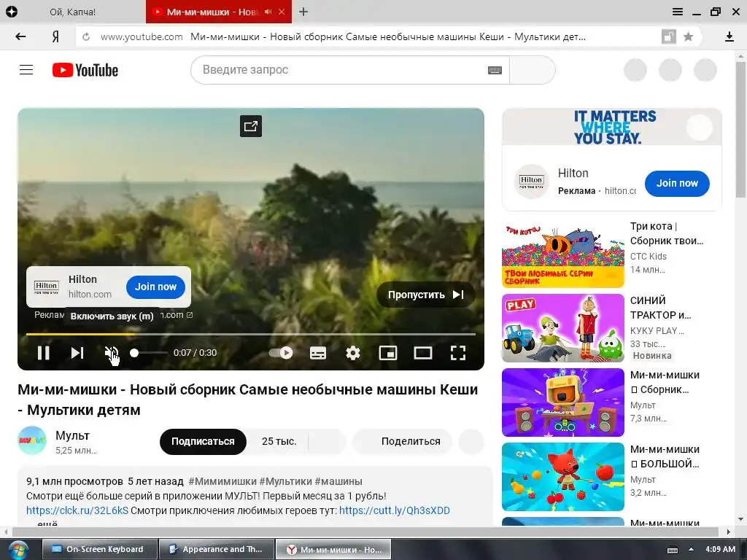Open СИНИЙ ТРАКТОР video thumbnail
The width and height of the screenshot is (747, 560).
tap(562, 328)
